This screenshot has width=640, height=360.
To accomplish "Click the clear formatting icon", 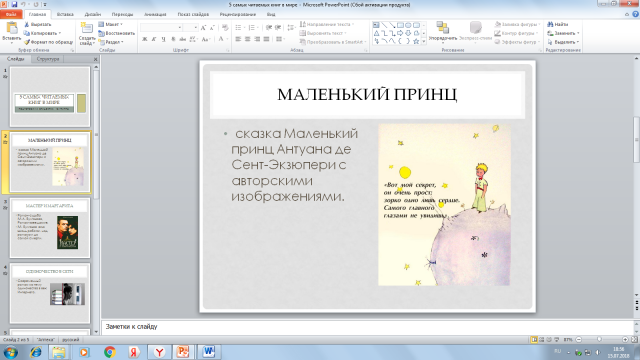I will point(225,28).
